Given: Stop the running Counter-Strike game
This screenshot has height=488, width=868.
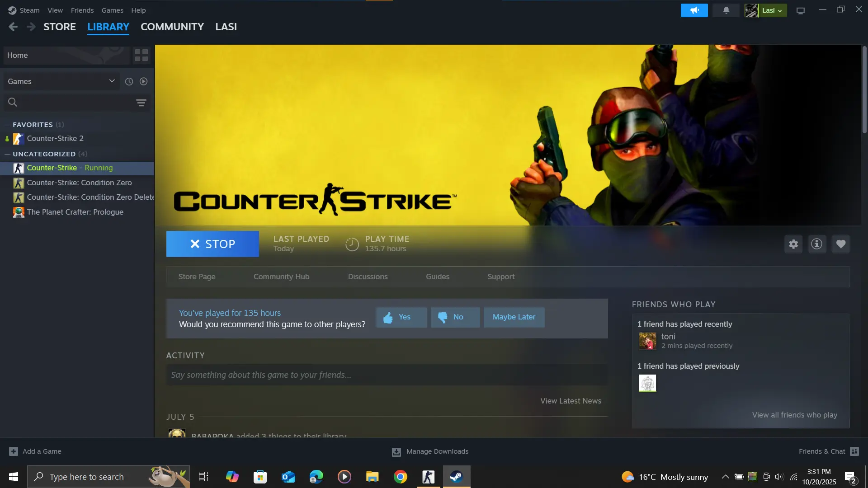Looking at the screenshot, I should point(212,244).
